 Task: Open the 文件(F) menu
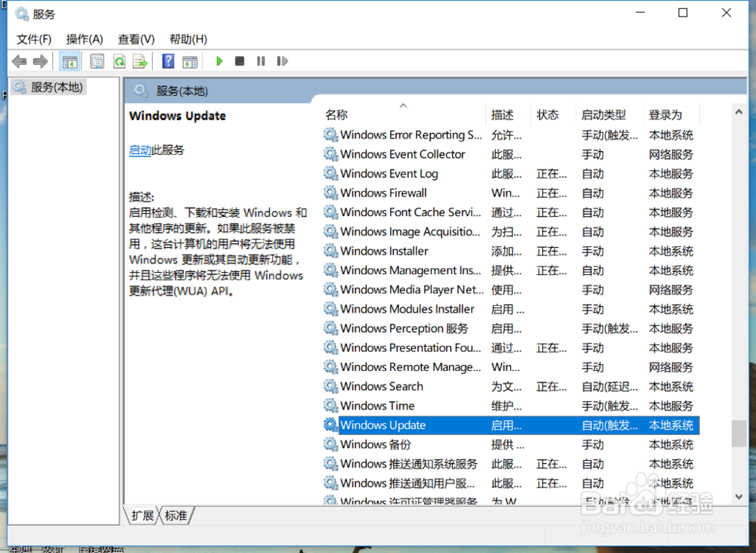(x=34, y=39)
